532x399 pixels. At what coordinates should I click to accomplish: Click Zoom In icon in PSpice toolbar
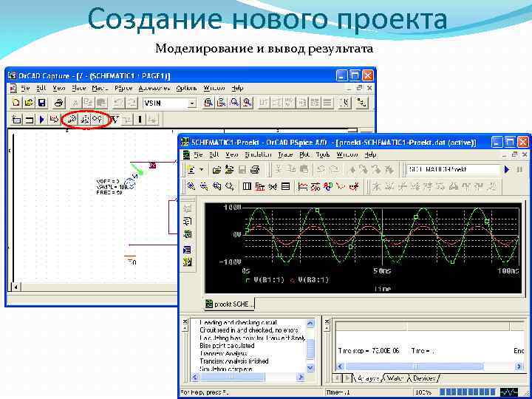pos(191,186)
